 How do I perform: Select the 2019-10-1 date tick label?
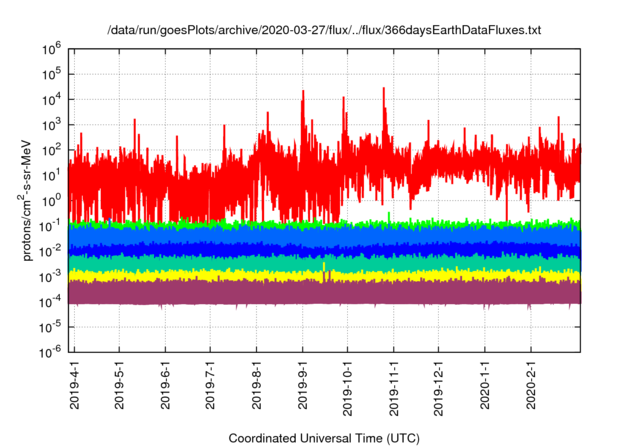(347, 388)
